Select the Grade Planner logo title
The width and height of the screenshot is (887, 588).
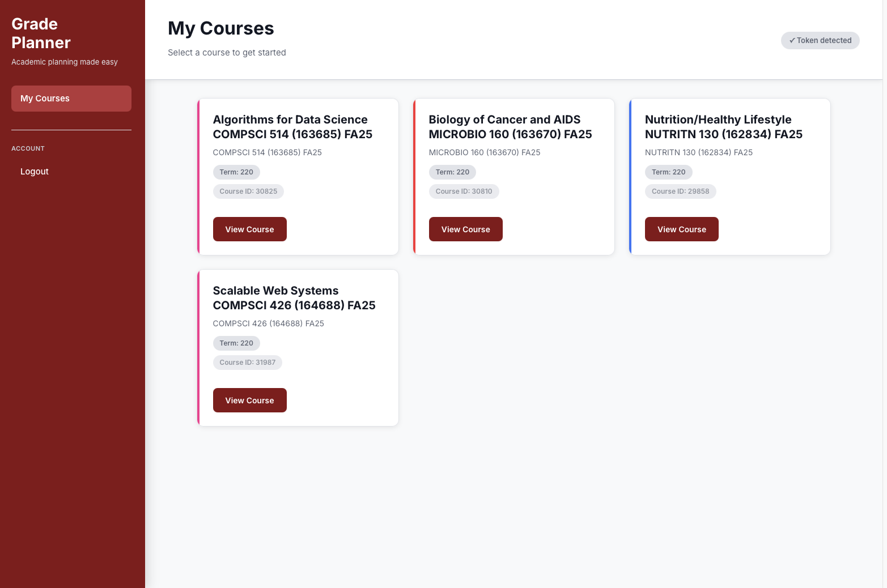(x=41, y=33)
